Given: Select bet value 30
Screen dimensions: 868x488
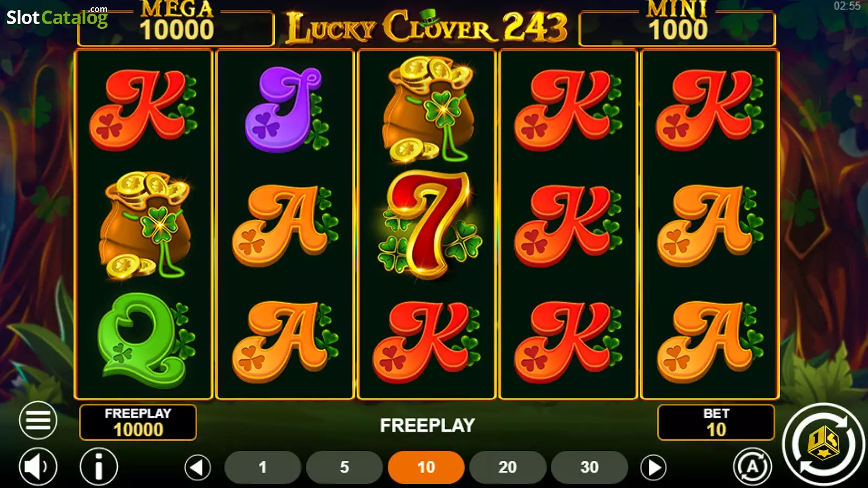Looking at the screenshot, I should [589, 467].
